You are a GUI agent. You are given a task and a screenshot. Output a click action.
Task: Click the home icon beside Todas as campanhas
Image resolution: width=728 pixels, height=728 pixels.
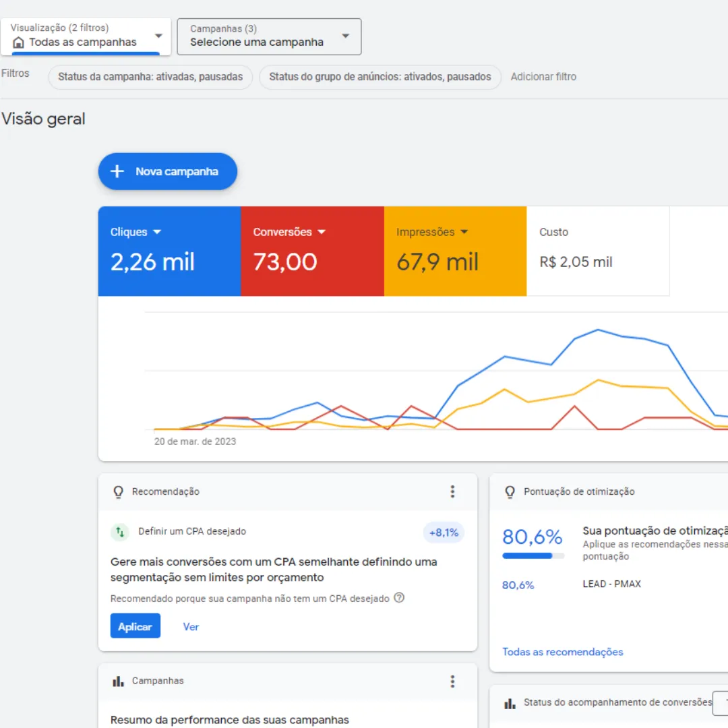tap(18, 42)
